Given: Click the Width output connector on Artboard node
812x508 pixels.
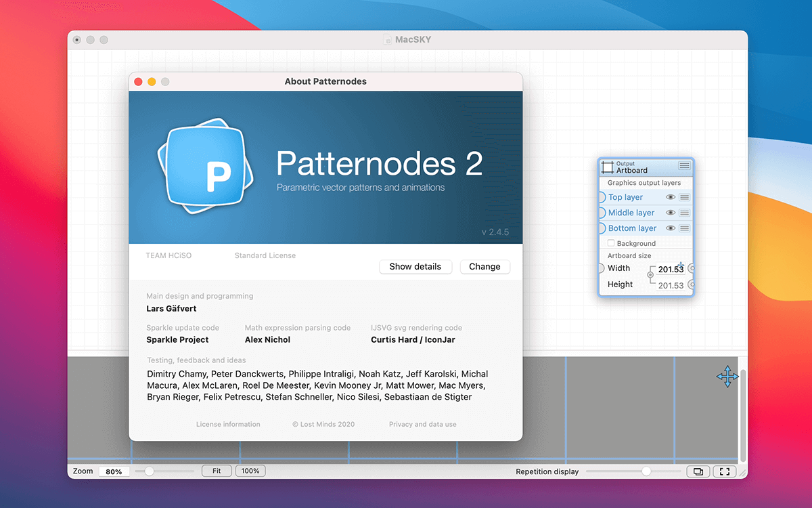Looking at the screenshot, I should click(x=691, y=269).
